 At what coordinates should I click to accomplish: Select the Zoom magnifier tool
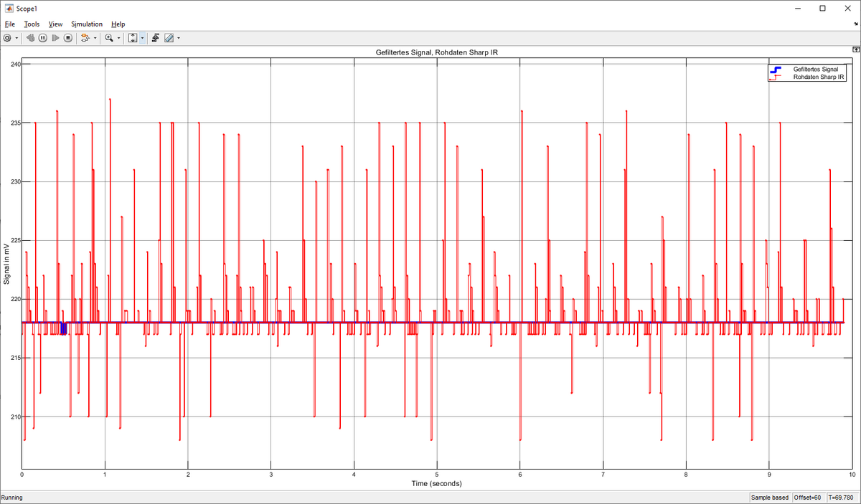pyautogui.click(x=109, y=38)
